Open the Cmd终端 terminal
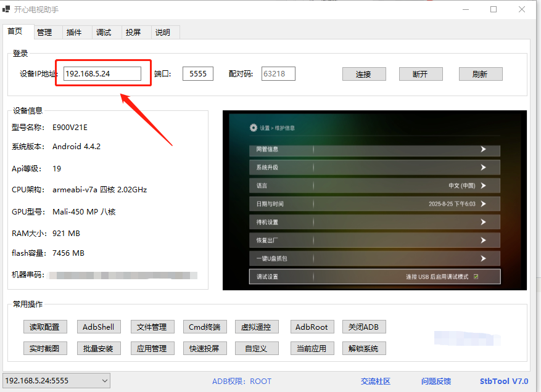Viewport: 541px width, 392px height. click(x=205, y=327)
